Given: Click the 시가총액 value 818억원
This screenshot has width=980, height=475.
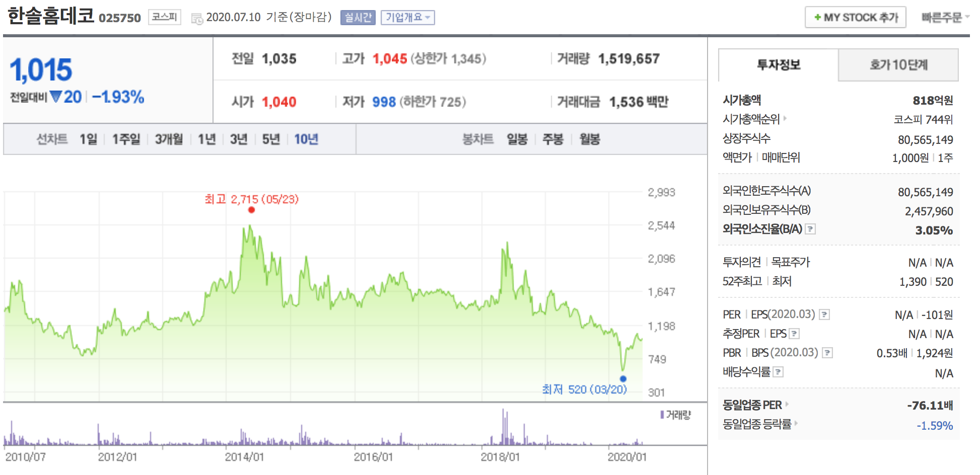Looking at the screenshot, I should (933, 101).
